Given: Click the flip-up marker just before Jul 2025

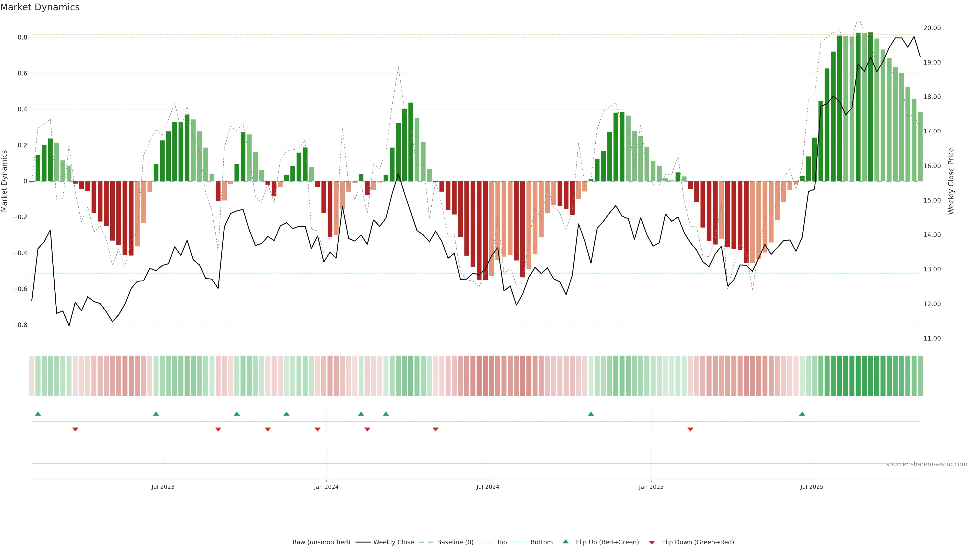Looking at the screenshot, I should tap(802, 414).
